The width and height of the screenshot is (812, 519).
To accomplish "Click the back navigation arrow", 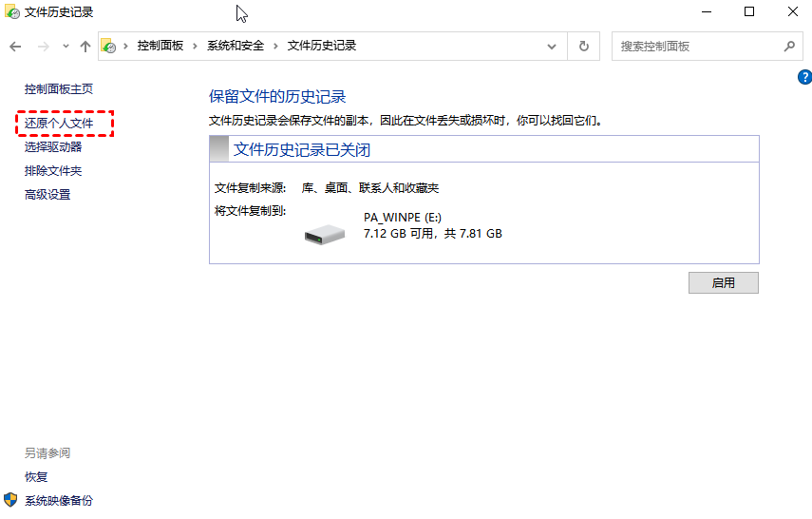I will pyautogui.click(x=15, y=47).
